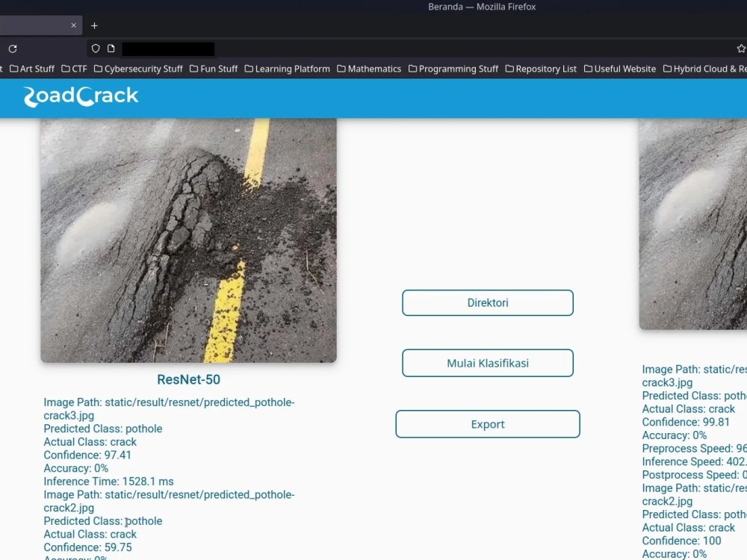Open the Repository List bookmarks folder
747x560 pixels.
[541, 69]
